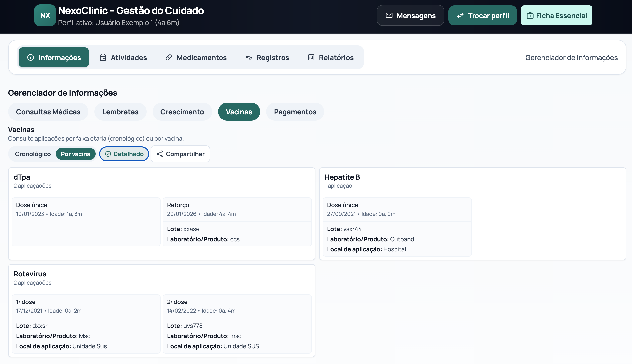632x364 pixels.
Task: Select the Consultas Médicas pill tab
Action: [x=48, y=112]
